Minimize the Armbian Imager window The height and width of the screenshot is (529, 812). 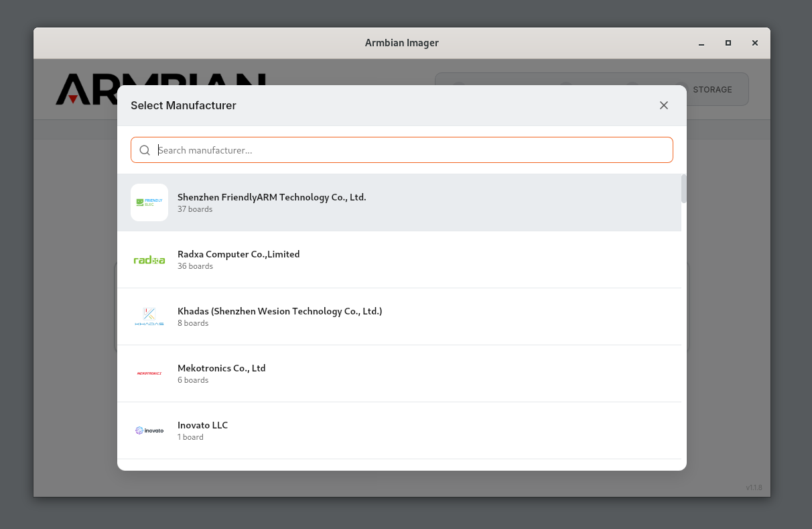701,43
